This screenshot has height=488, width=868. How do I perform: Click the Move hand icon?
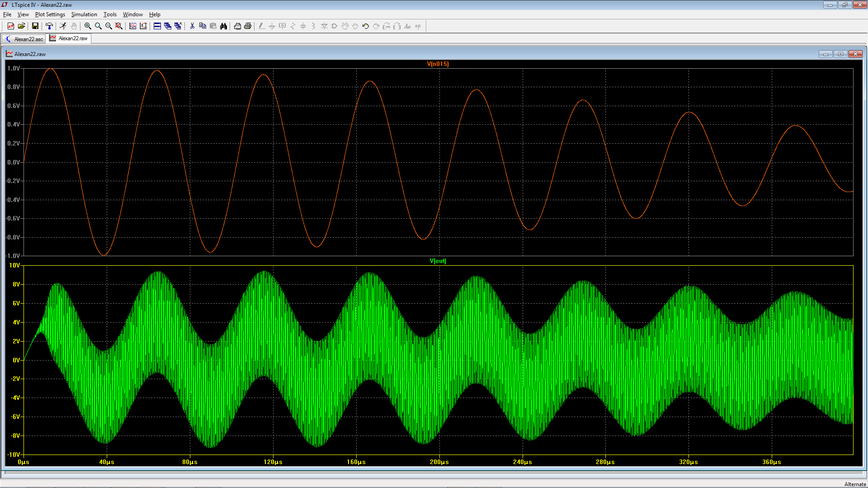345,26
